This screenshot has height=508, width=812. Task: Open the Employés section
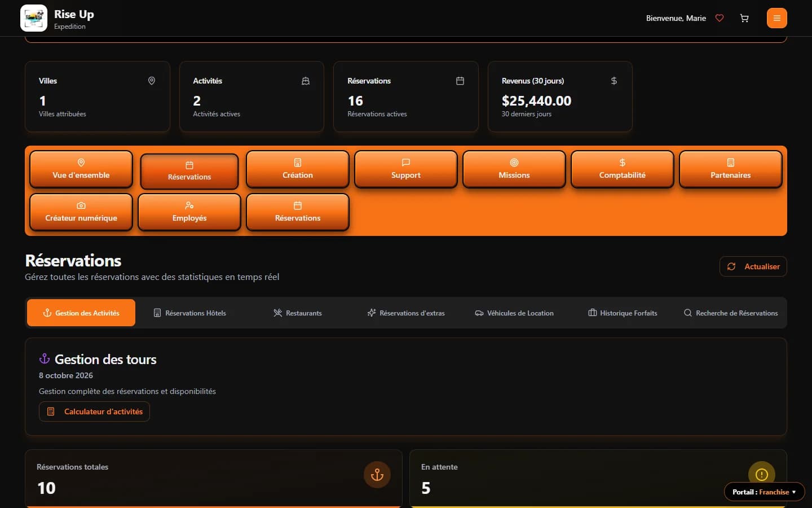coord(189,212)
